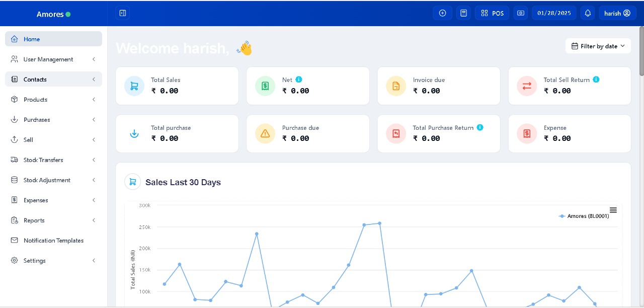Click the Sell upload arrow icon

pyautogui.click(x=14, y=139)
